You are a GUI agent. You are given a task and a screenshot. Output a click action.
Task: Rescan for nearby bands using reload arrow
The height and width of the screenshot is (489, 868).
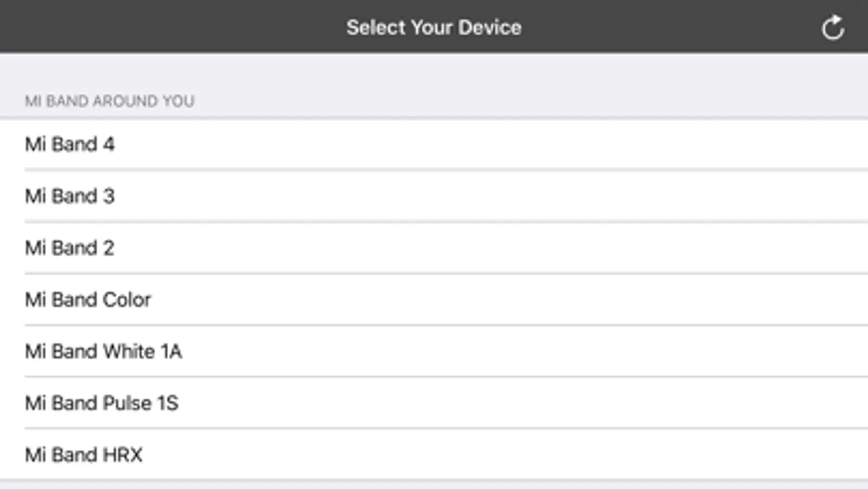832,28
